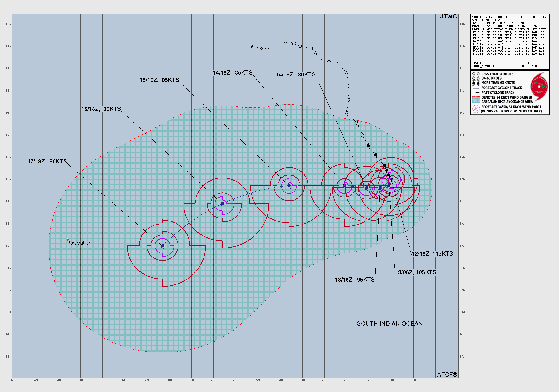Viewport: 559px width, 392px height.
Task: Click the 13/06Z, 105KTS forecast label
Action: click(415, 272)
